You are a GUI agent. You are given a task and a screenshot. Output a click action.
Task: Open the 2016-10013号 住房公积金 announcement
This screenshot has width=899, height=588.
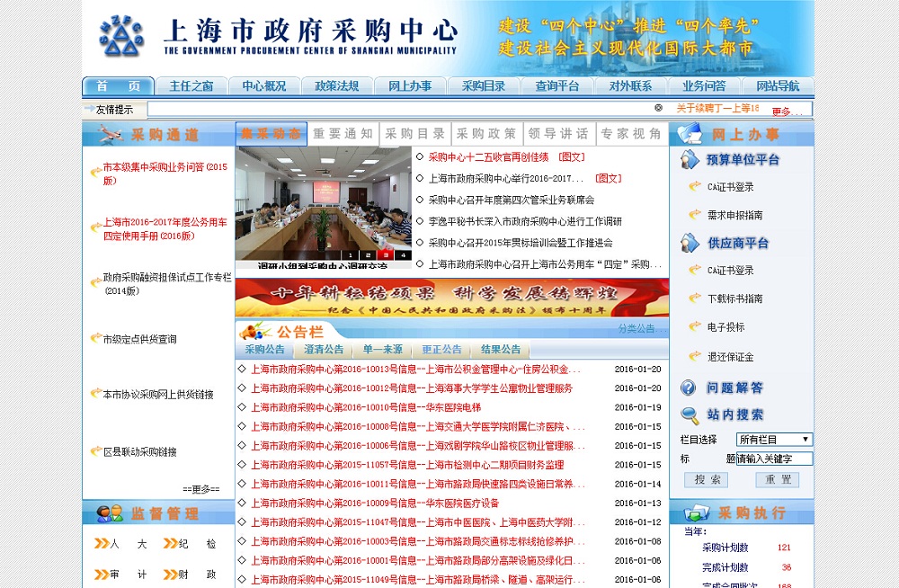point(415,370)
